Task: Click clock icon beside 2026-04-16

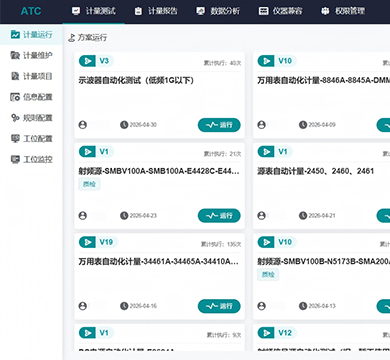Action: [x=124, y=306]
